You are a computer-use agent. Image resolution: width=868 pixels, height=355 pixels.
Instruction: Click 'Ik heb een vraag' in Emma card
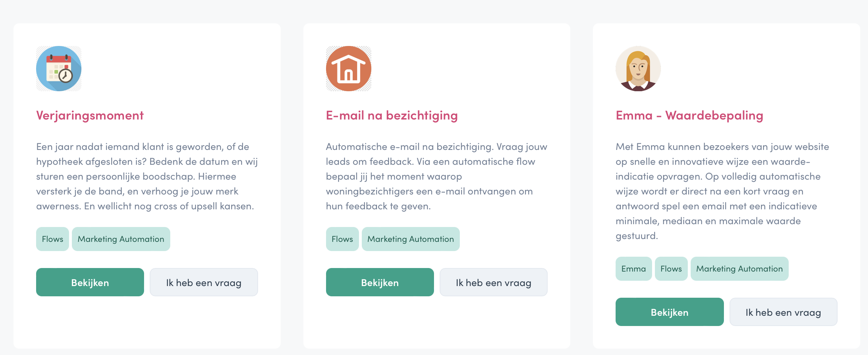click(783, 312)
